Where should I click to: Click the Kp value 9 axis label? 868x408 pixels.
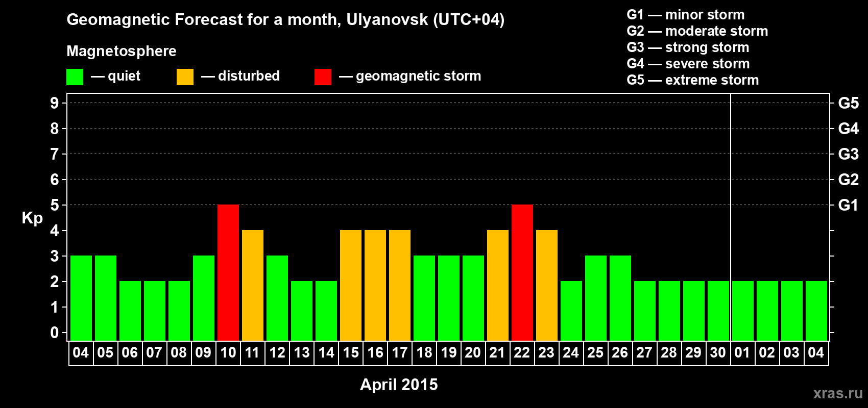[55, 103]
